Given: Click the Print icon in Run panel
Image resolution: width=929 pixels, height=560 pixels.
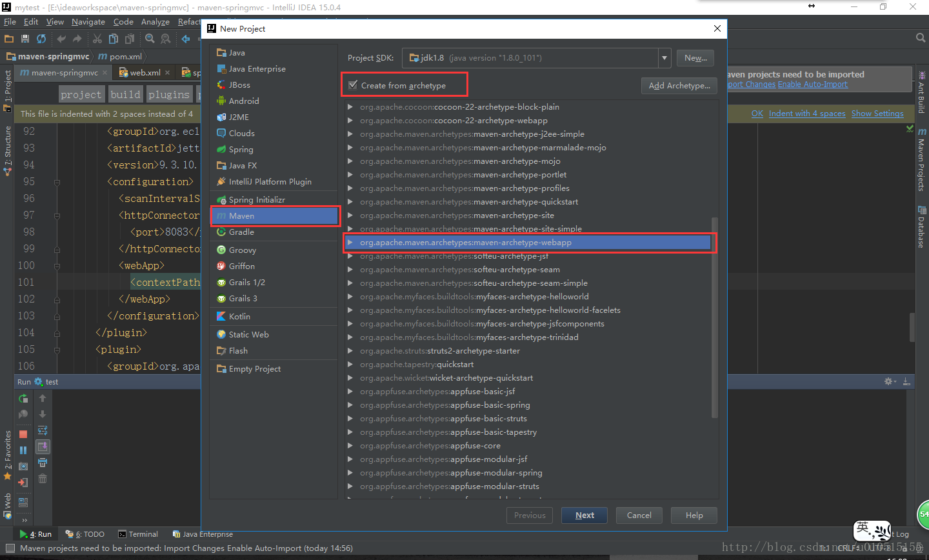Looking at the screenshot, I should coord(43,463).
